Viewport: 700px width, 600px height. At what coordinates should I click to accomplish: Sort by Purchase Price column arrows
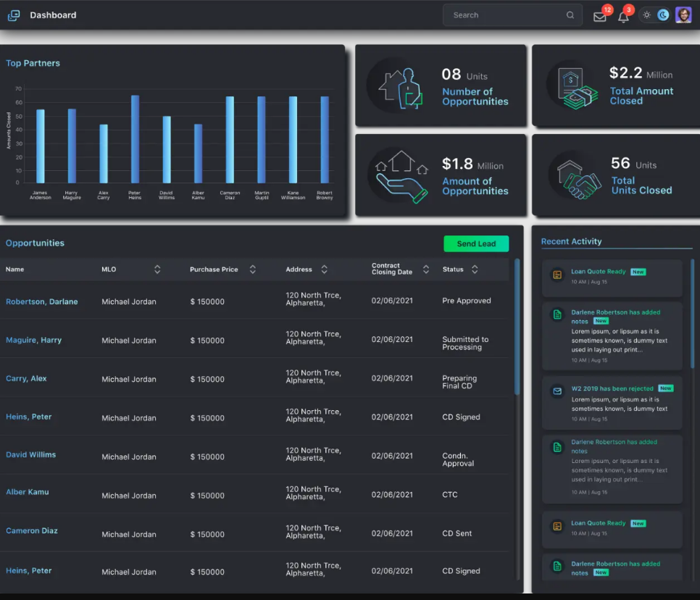[x=253, y=269]
